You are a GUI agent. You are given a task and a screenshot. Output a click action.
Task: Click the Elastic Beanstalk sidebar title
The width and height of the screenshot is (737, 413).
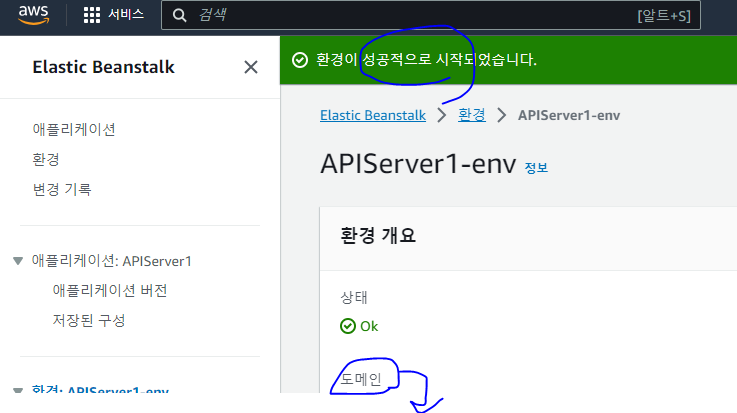tap(103, 67)
